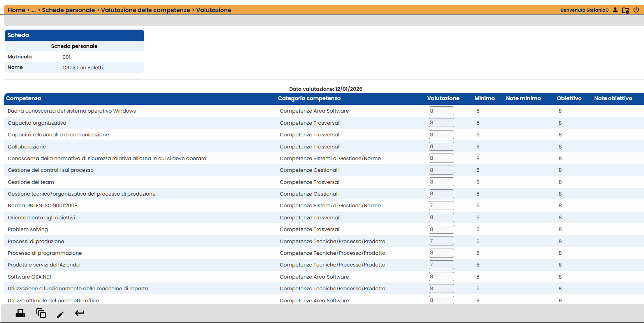Viewport: 644px width, 323px height.
Task: Open Valutazione delle competenze breadcrumb link
Action: (x=146, y=10)
